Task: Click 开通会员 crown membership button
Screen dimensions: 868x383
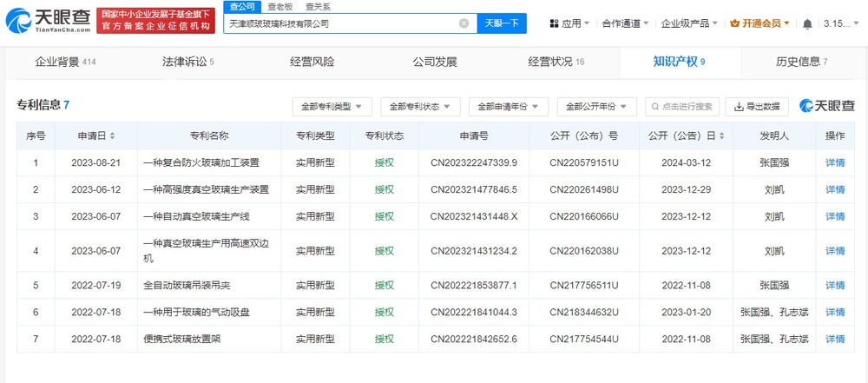Action: pos(760,23)
